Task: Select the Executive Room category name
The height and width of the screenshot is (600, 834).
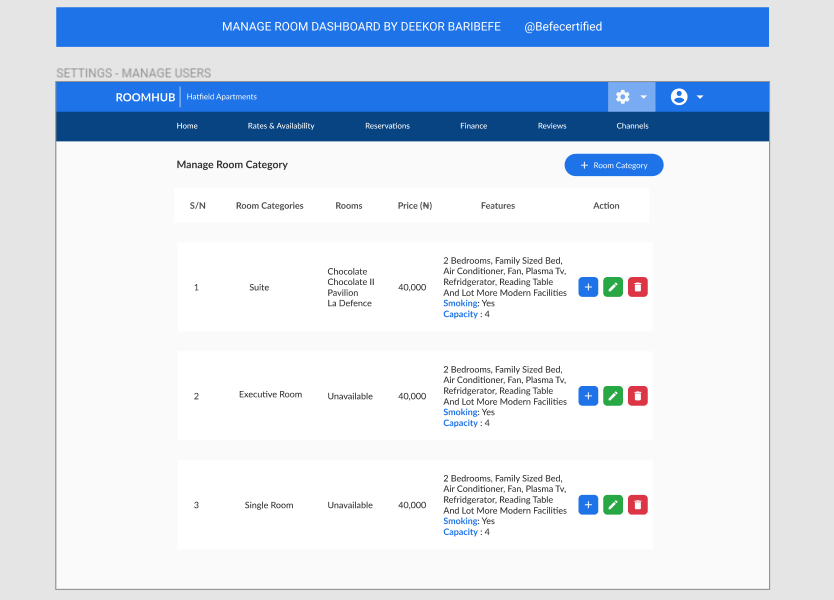Action: pyautogui.click(x=270, y=394)
